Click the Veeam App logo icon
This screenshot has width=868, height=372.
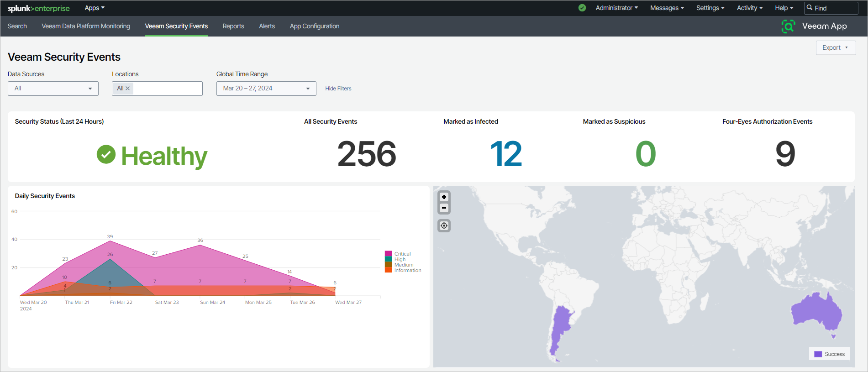(788, 26)
